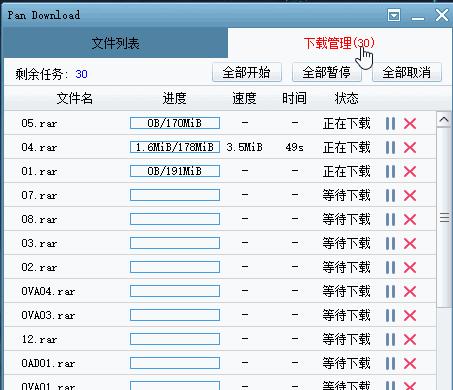Image resolution: width=453 pixels, height=390 pixels.
Task: Click the scrollbar up arrow
Action: pos(444,119)
